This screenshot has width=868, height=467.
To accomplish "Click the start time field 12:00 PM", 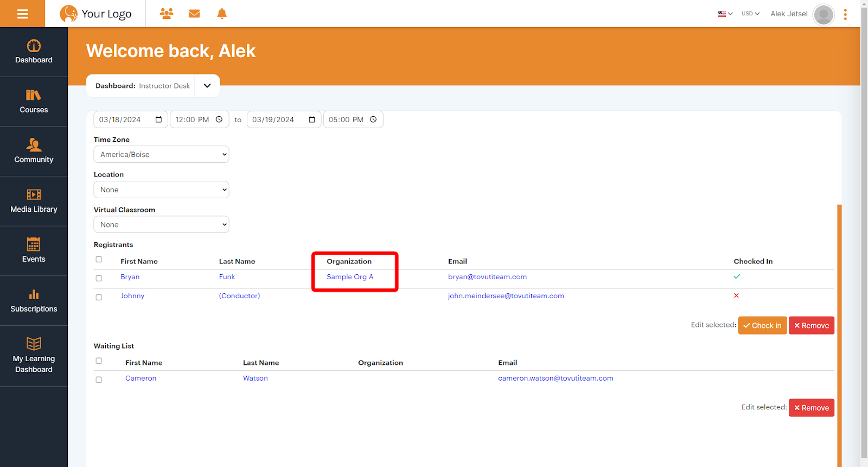I will click(x=199, y=119).
